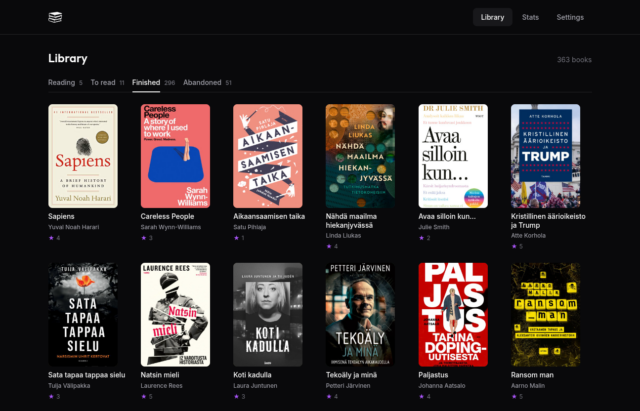Open the Stats page

[530, 17]
